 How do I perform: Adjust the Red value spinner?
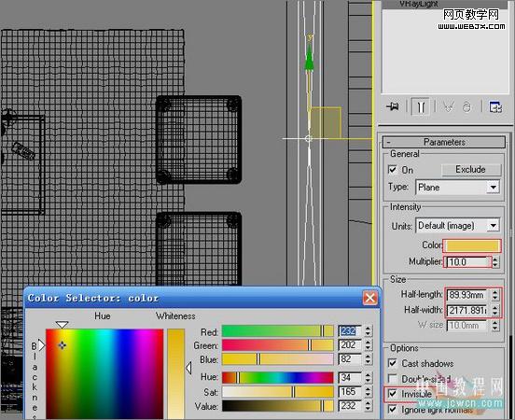pyautogui.click(x=368, y=331)
